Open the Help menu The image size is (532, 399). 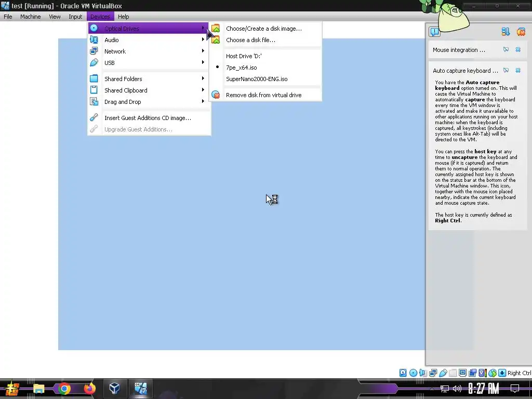124,16
